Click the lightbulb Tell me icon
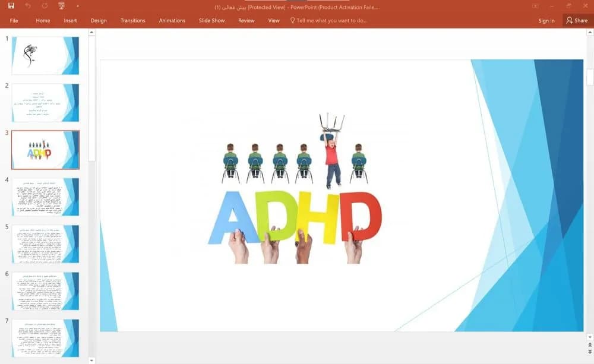 tap(292, 20)
